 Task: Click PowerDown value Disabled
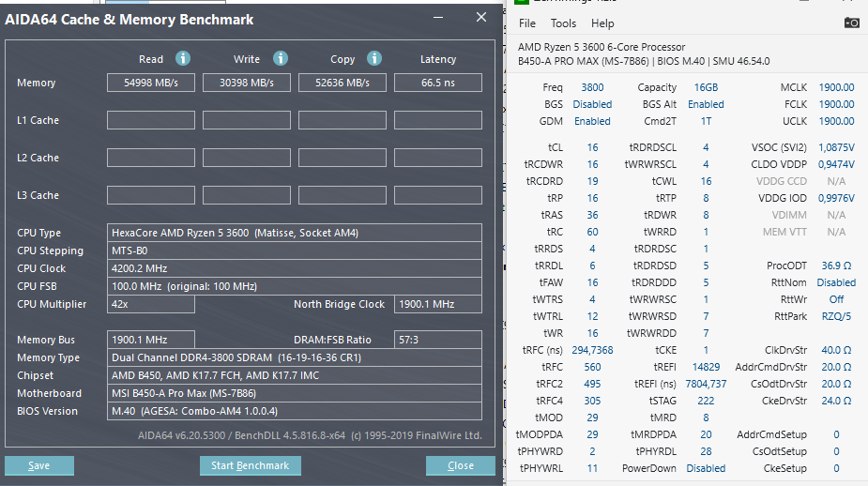point(706,468)
